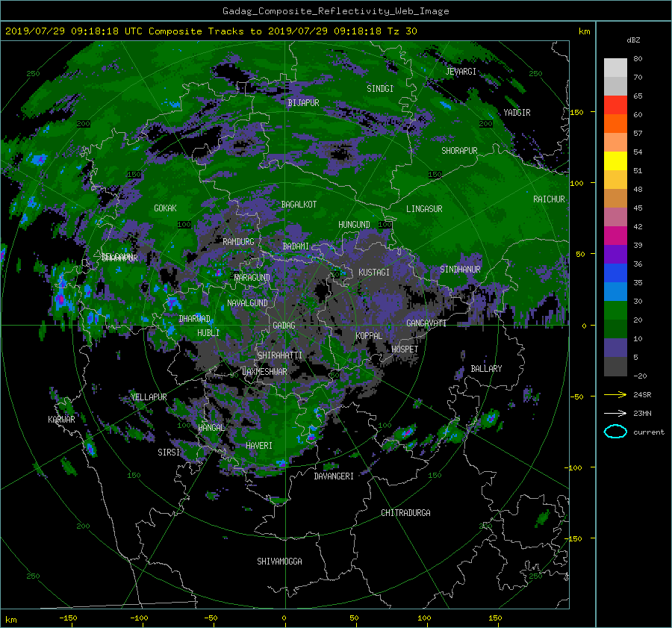Viewport: 672px width, 628px height.
Task: Click the HUNGUND city label
Action: pos(354,224)
